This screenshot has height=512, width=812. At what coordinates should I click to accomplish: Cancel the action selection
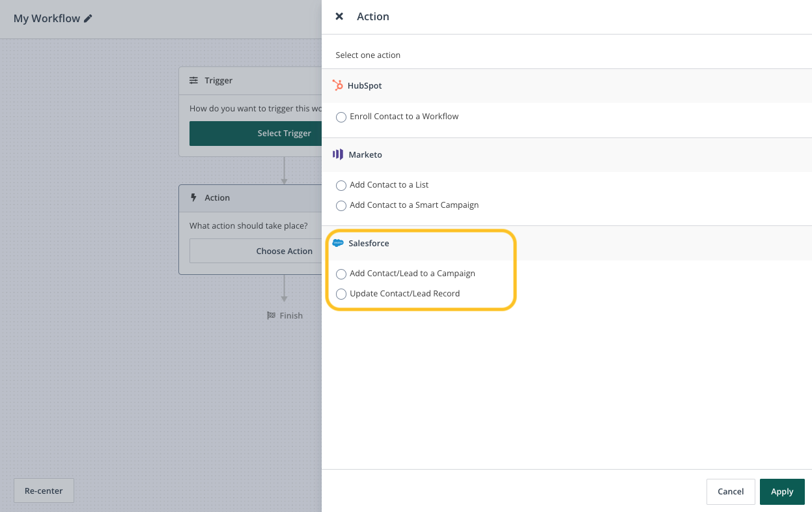[731, 492]
